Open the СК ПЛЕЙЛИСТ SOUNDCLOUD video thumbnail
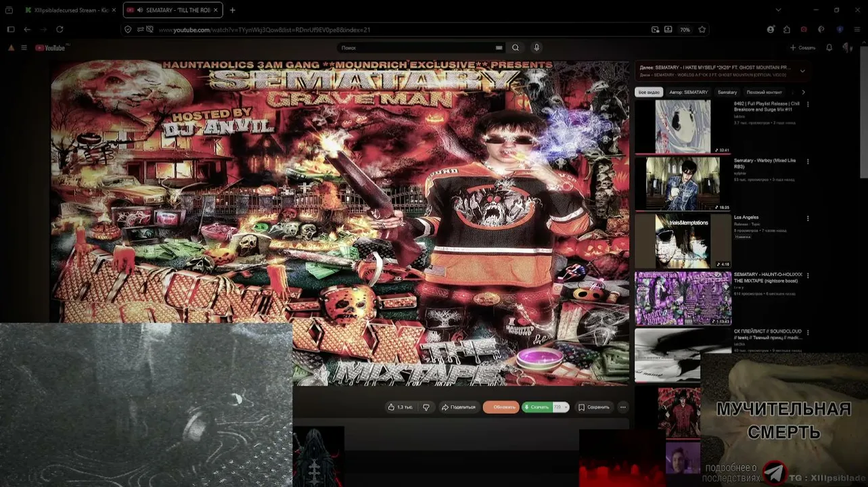This screenshot has height=487, width=868. pos(683,355)
